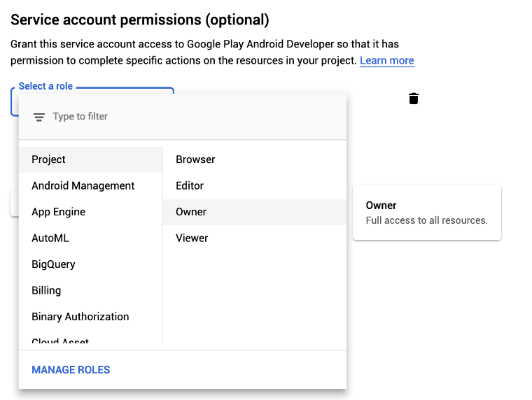Viewport: 532px width, 400px height.
Task: Click the MANAGE ROLES button
Action: (71, 370)
